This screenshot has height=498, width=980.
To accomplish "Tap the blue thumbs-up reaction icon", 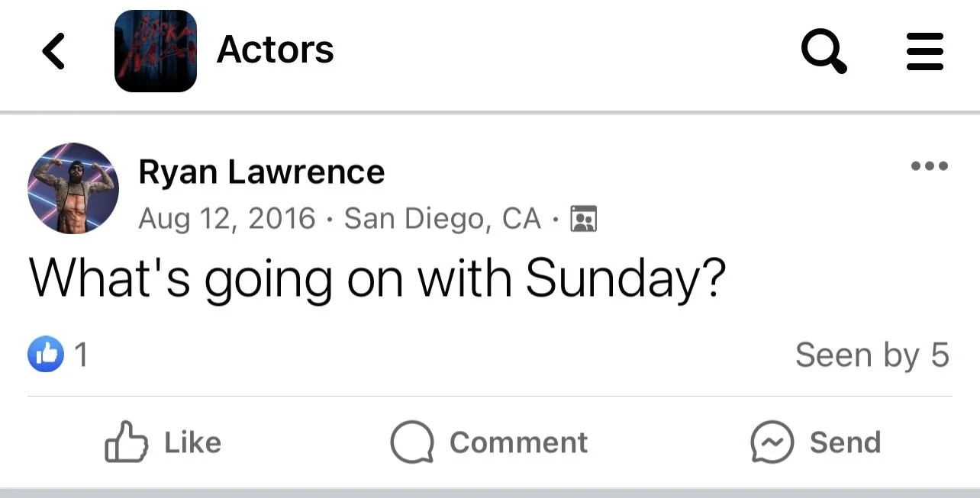I will tap(46, 355).
